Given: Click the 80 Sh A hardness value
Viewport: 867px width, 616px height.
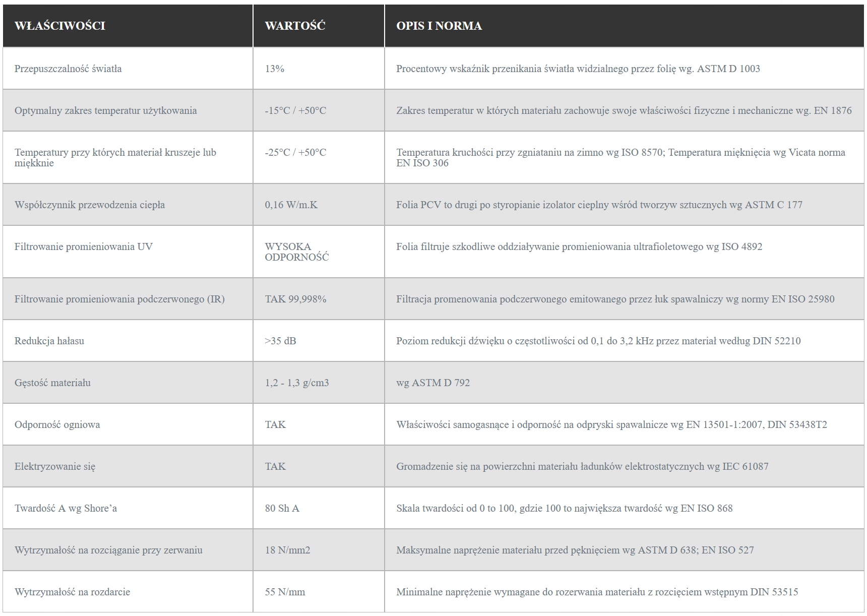Looking at the screenshot, I should (x=282, y=508).
